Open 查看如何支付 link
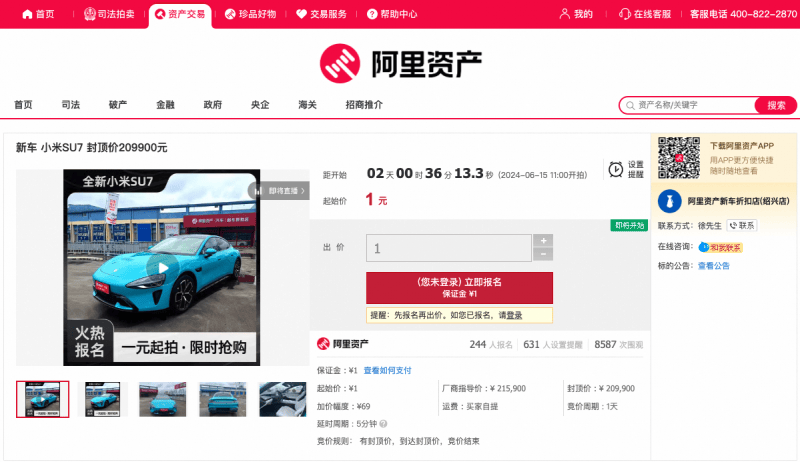The image size is (800, 462). tap(387, 370)
